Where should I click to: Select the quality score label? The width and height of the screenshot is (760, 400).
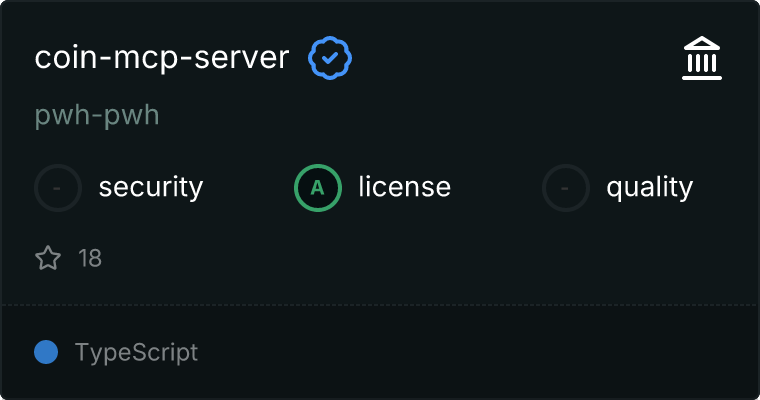649,187
